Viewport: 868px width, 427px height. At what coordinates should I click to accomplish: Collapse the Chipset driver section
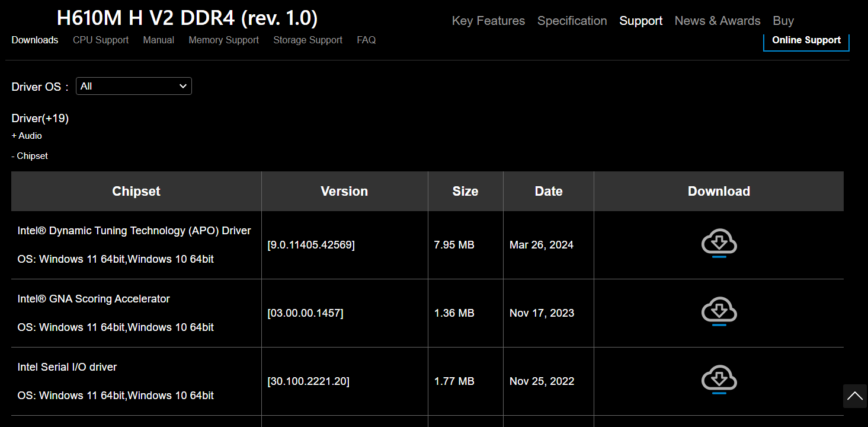[x=30, y=156]
